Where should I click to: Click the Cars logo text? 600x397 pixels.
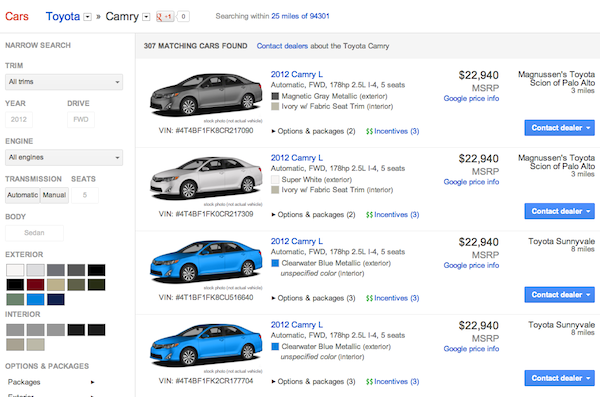(x=17, y=16)
